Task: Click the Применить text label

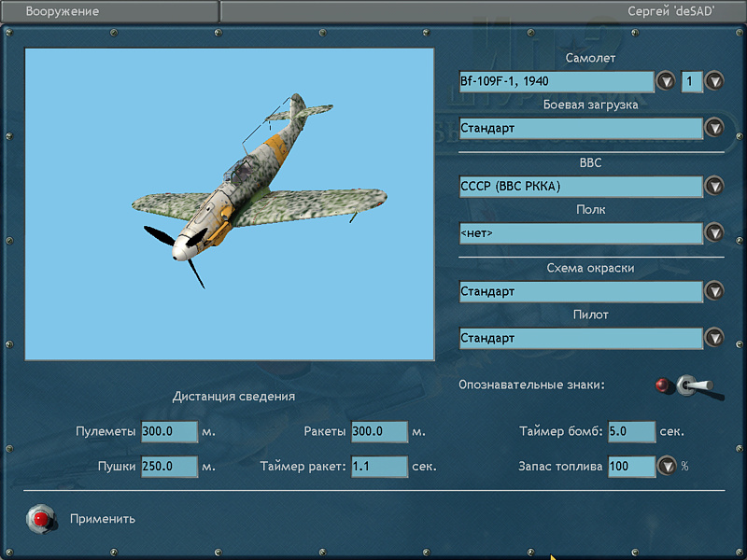Action: (x=103, y=519)
